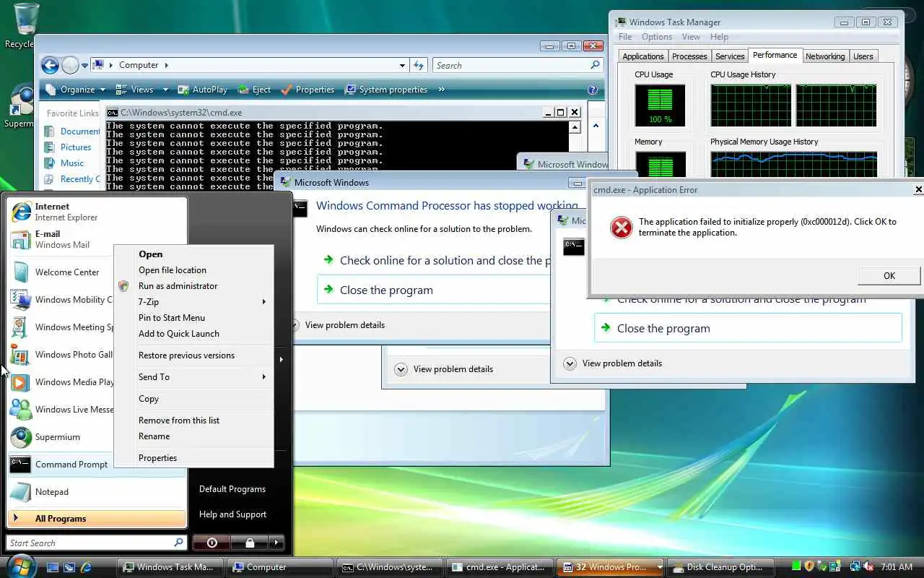
Task: Open Task Manager's Options menu
Action: point(657,37)
